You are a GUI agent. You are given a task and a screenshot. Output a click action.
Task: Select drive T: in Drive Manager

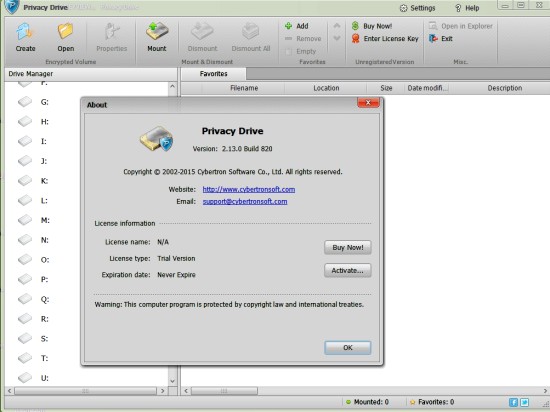pyautogui.click(x=33, y=358)
